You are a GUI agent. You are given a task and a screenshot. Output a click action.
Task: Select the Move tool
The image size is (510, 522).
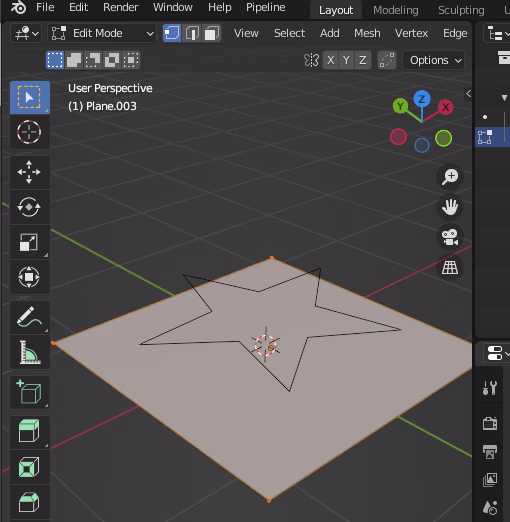point(30,172)
